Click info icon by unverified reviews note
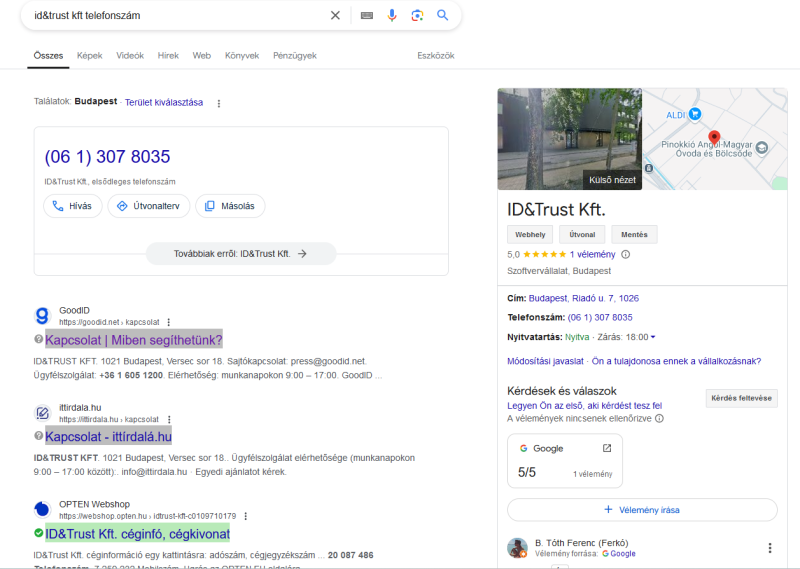Image resolution: width=800 pixels, height=569 pixels. coord(659,418)
